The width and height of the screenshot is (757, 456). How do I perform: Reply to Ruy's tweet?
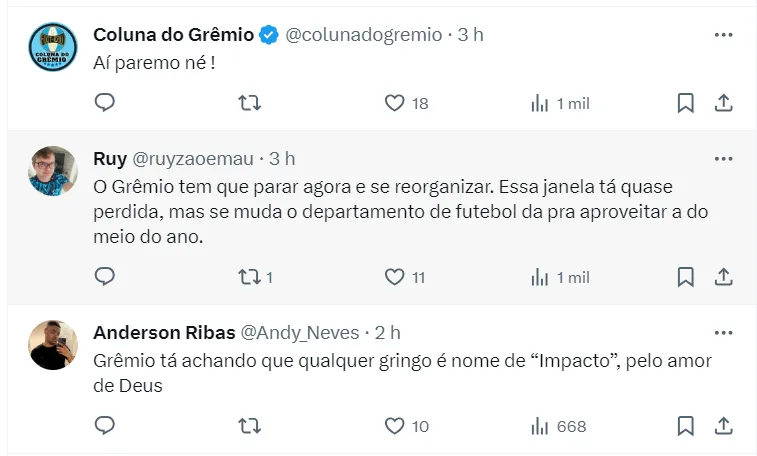coord(105,277)
